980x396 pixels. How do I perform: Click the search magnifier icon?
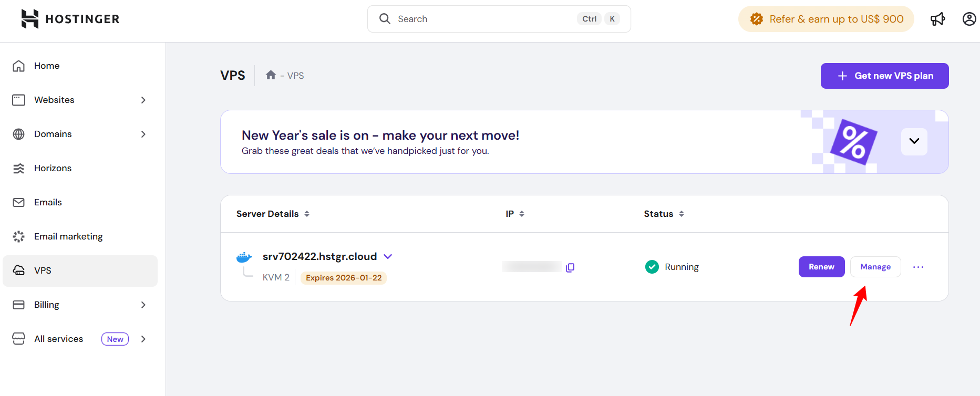(385, 19)
